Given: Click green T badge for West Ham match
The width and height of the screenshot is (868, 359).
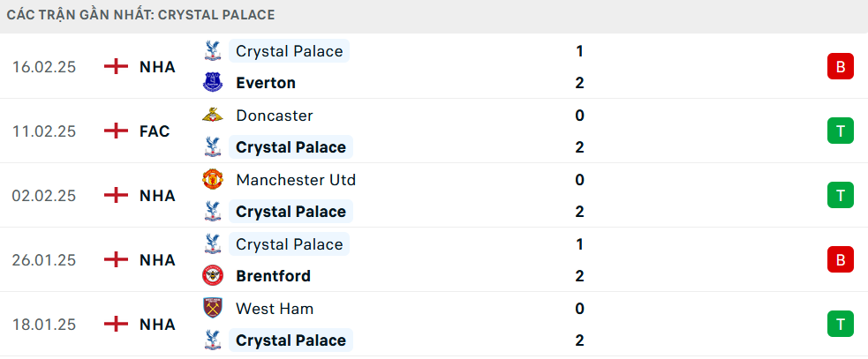Looking at the screenshot, I should pyautogui.click(x=841, y=324).
